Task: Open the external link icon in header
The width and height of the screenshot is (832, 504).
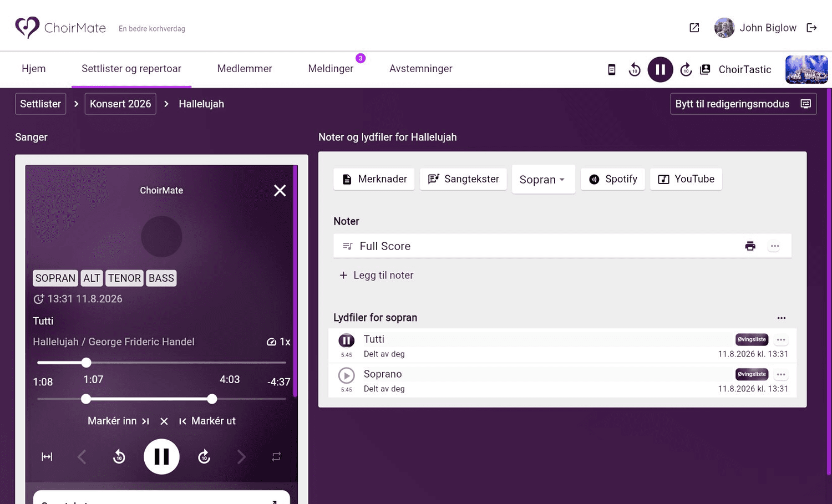Action: pos(694,28)
